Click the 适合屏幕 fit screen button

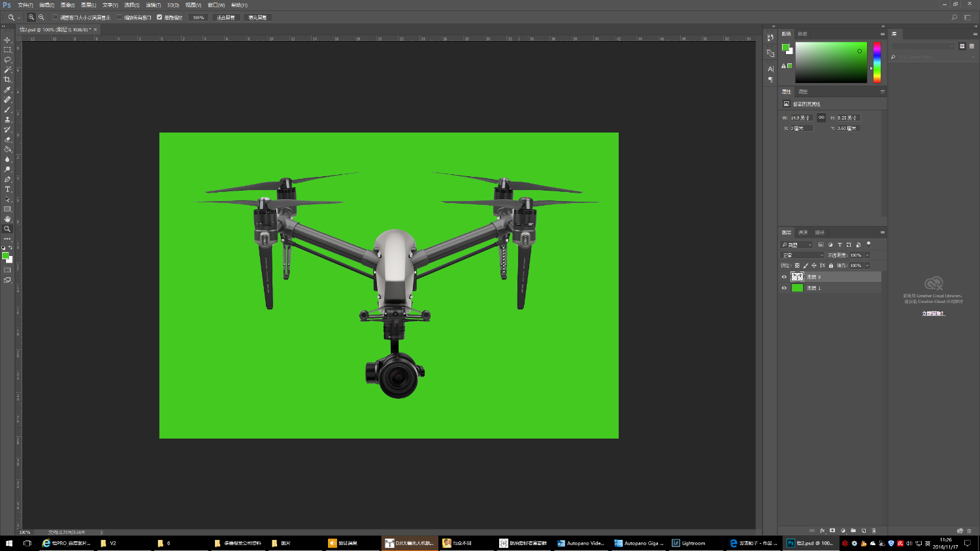tap(226, 18)
